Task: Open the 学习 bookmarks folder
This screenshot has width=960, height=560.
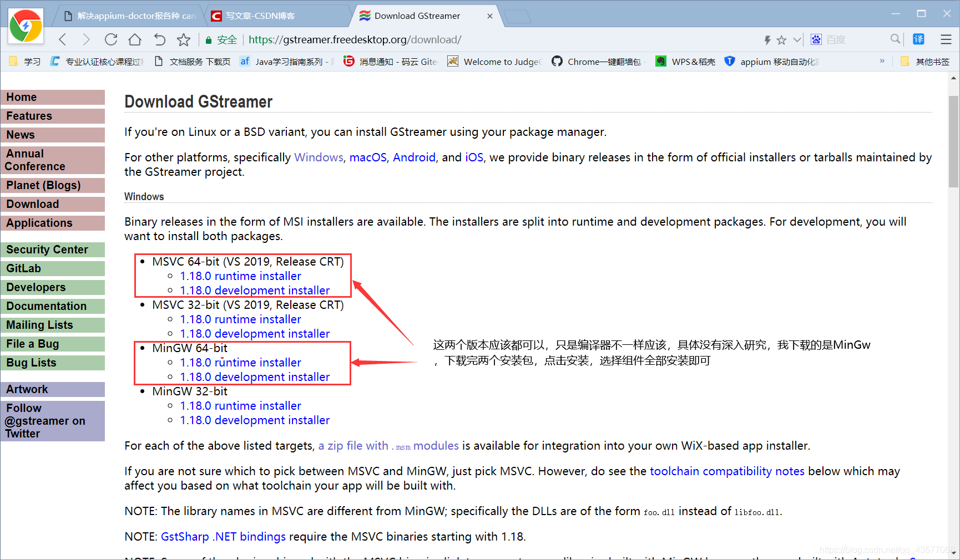Action: click(25, 62)
